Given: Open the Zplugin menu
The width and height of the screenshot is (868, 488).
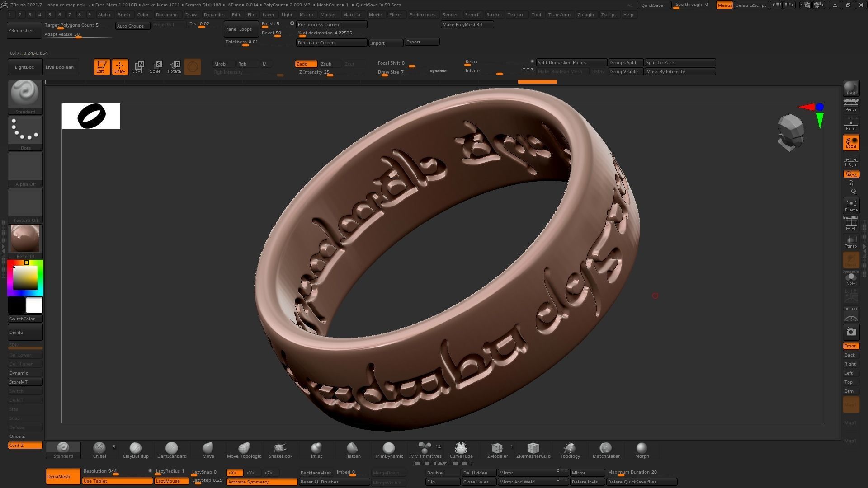Looking at the screenshot, I should coord(585,14).
